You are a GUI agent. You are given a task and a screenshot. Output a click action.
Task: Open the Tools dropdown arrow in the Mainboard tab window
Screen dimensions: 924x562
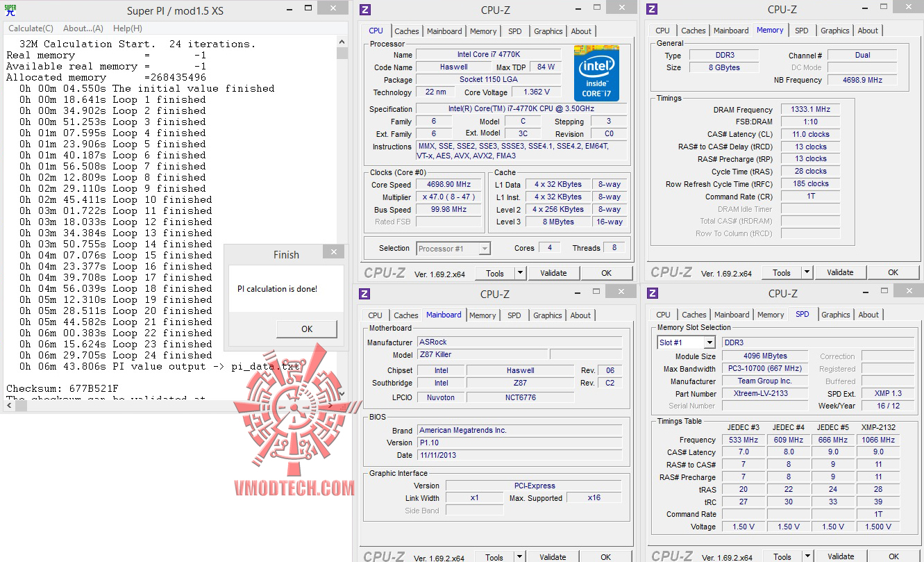519,557
